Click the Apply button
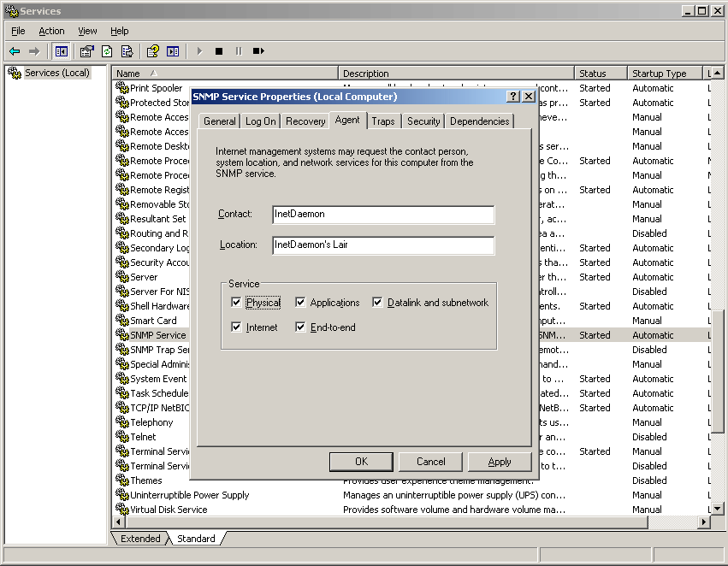728x566 pixels. (x=500, y=462)
